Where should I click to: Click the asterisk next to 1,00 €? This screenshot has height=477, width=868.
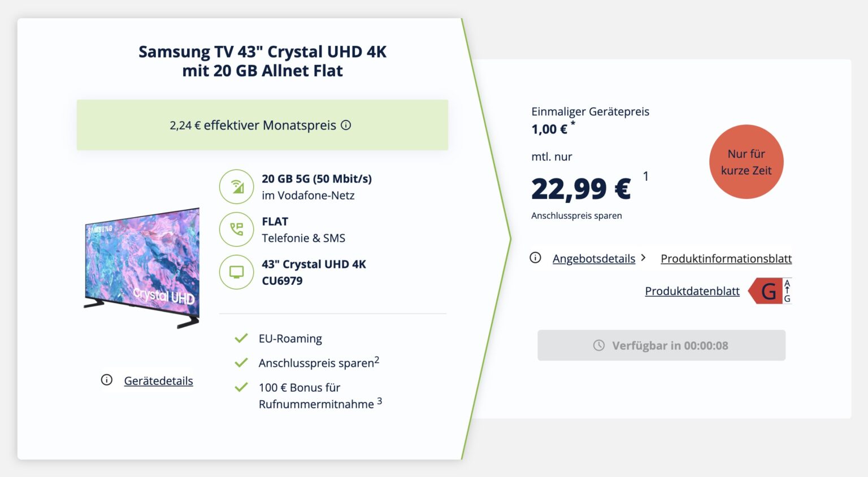tap(574, 123)
